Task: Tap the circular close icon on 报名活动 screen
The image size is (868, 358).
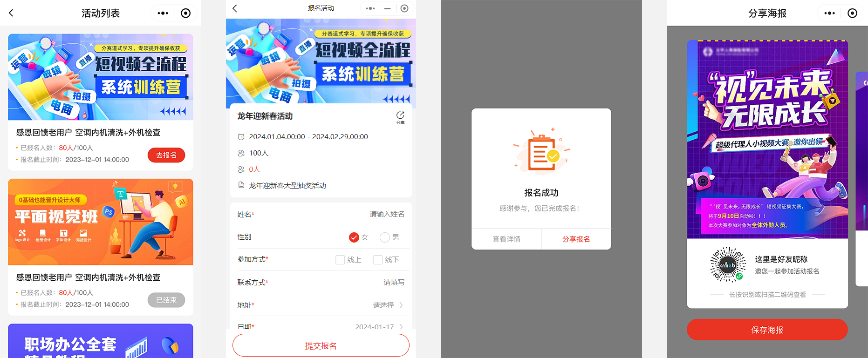Action: point(404,8)
